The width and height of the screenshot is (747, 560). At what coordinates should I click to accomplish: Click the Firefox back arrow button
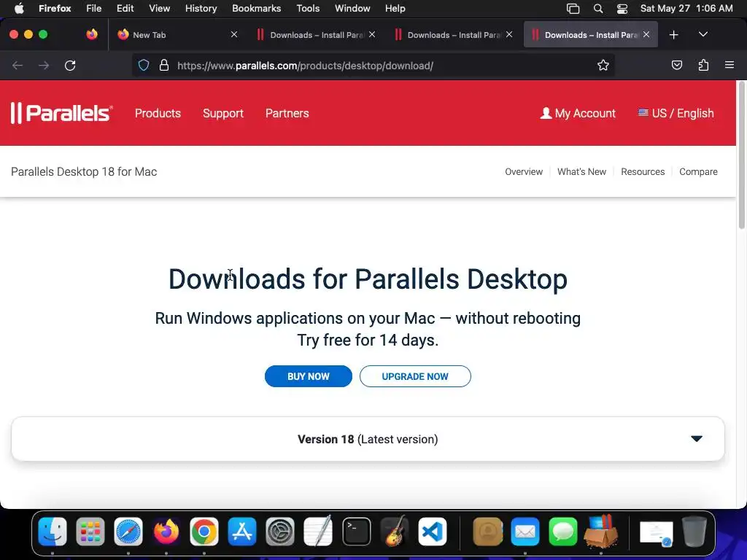[x=18, y=65]
